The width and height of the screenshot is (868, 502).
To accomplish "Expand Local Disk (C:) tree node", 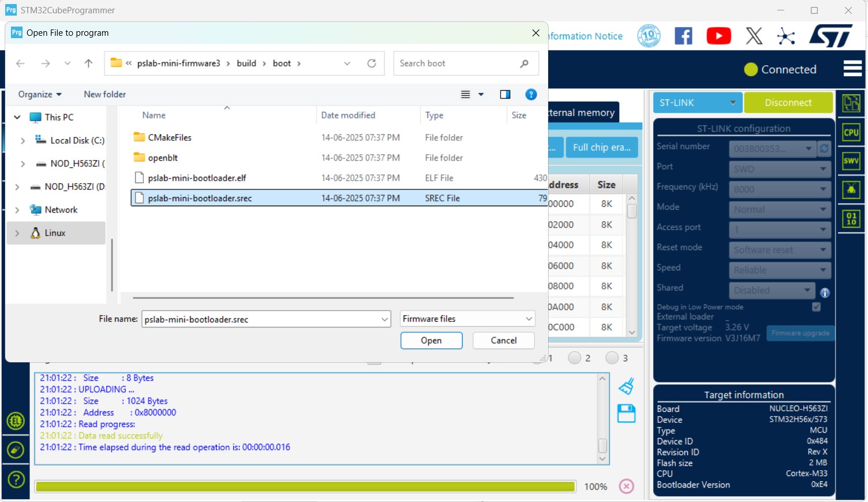I will click(x=23, y=140).
